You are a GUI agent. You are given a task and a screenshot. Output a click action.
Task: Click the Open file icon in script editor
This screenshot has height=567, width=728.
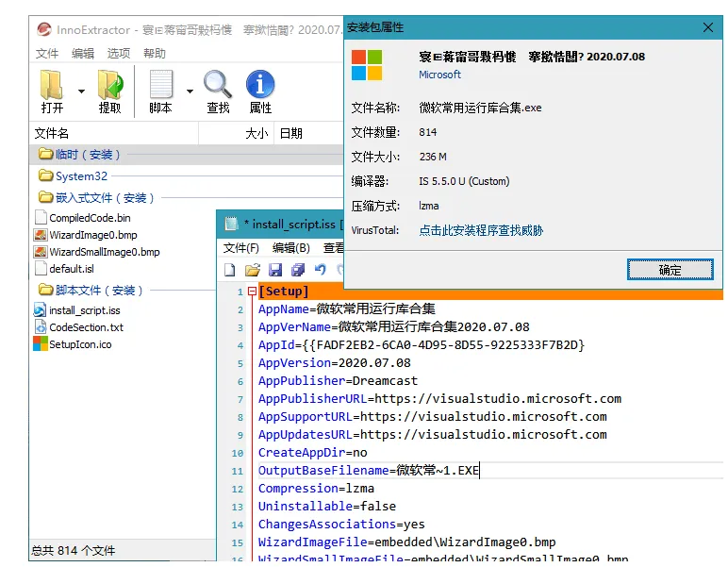pyautogui.click(x=253, y=270)
